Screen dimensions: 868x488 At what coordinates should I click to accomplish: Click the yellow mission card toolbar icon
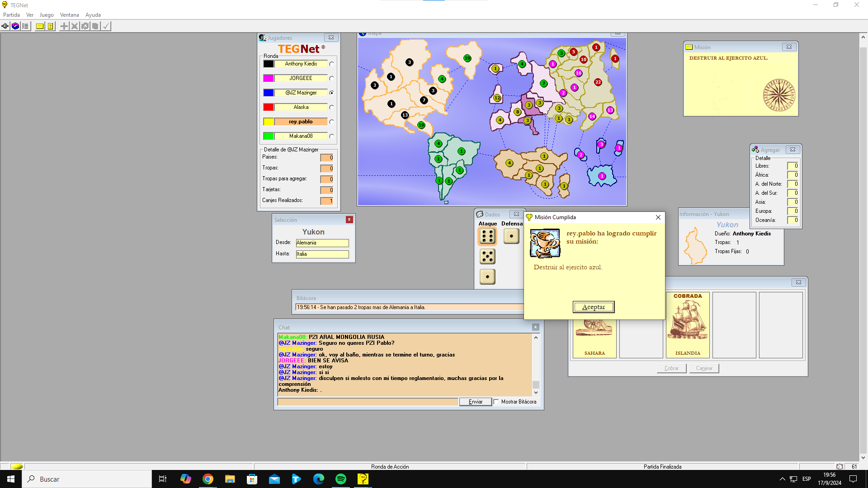click(x=40, y=26)
